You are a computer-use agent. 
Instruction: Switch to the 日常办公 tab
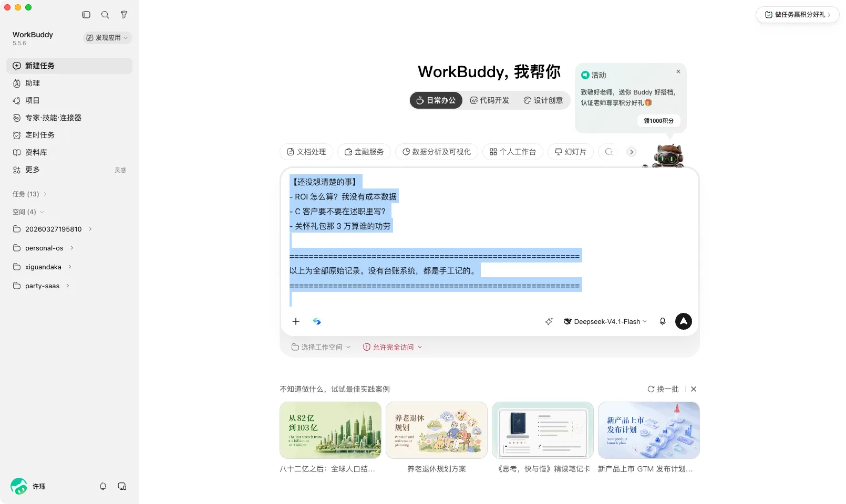(x=436, y=100)
